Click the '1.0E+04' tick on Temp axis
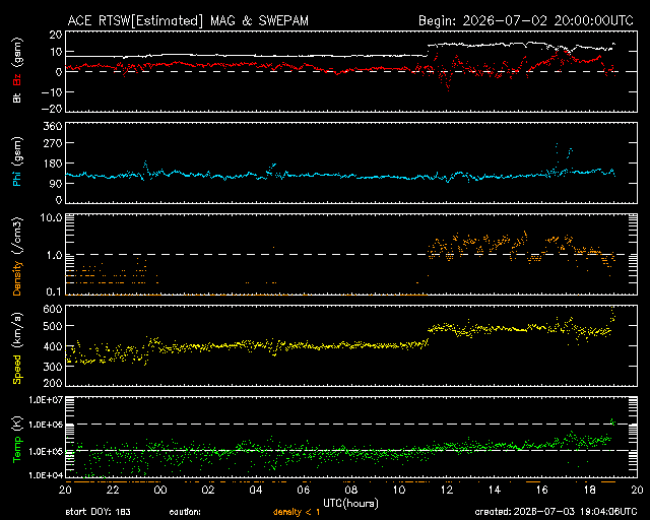The height and width of the screenshot is (520, 650). point(46,475)
